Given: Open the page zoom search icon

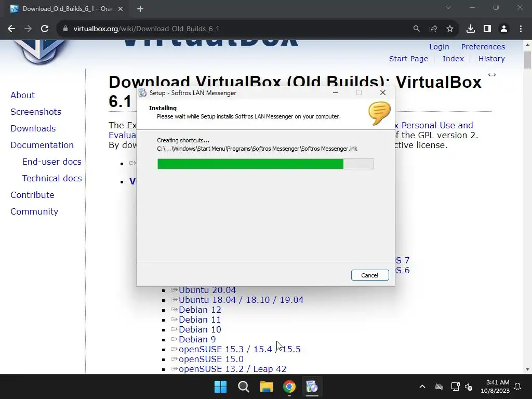Looking at the screenshot, I should [x=416, y=29].
